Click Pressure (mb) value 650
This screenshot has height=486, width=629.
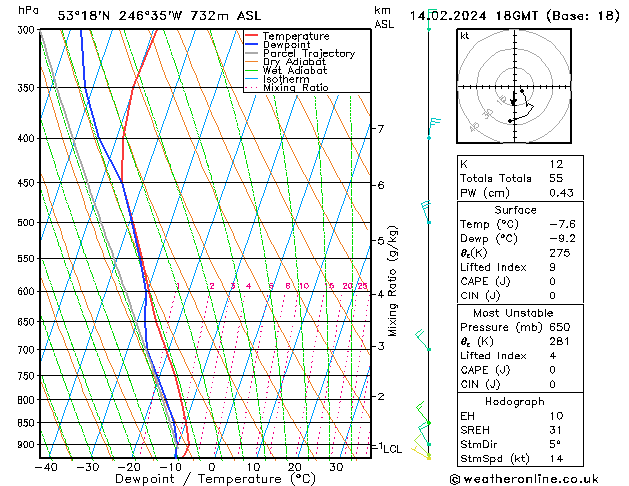tap(560, 327)
